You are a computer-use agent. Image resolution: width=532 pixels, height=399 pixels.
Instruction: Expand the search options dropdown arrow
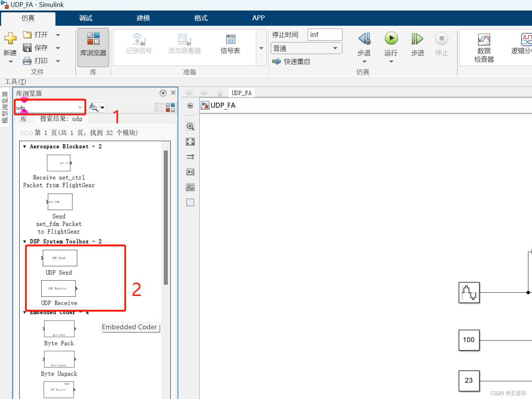tap(103, 107)
